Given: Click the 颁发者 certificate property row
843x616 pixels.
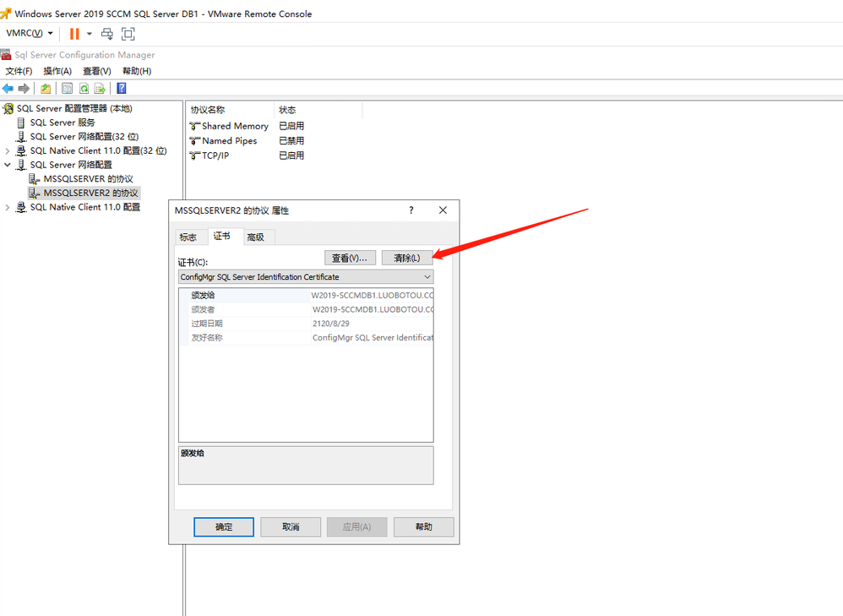Looking at the screenshot, I should coord(306,309).
